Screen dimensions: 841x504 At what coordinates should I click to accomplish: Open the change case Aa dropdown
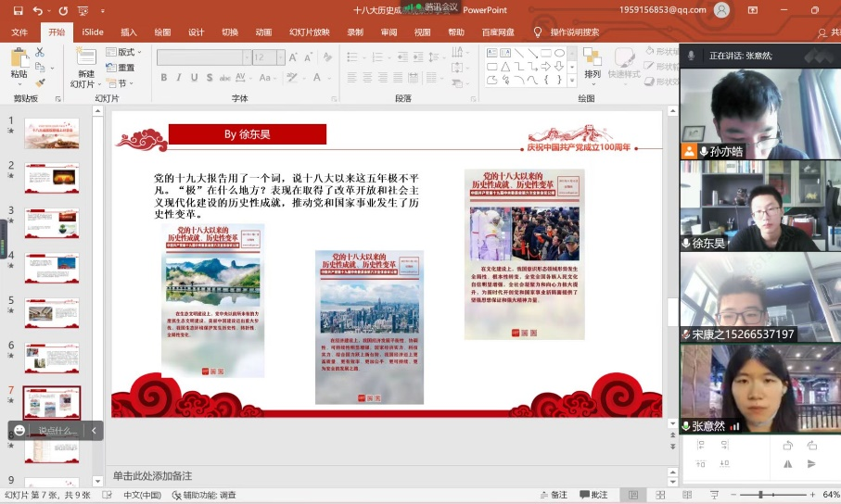click(x=267, y=77)
